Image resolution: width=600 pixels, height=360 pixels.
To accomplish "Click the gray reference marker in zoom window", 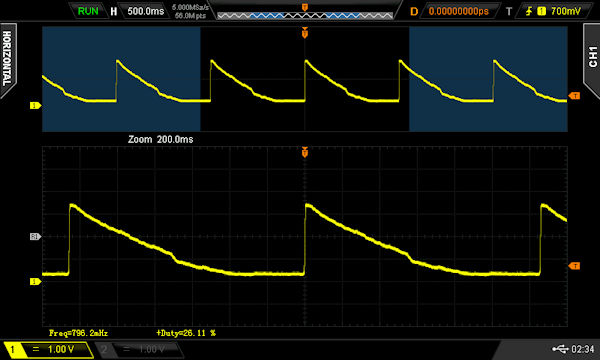I will [x=35, y=237].
